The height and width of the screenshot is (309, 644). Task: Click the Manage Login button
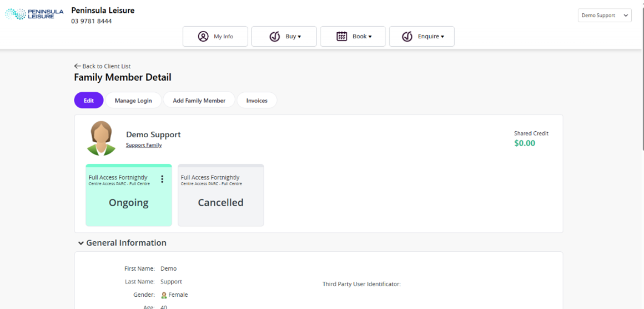(x=133, y=101)
